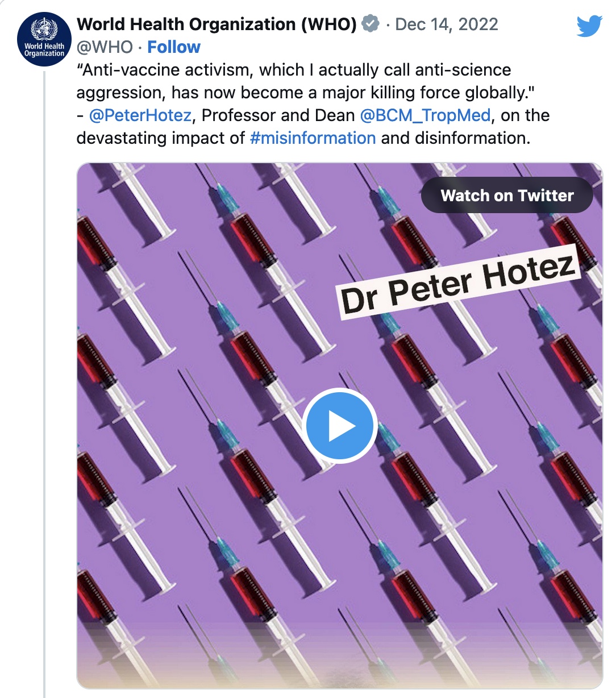
Task: Click the Watch on Twitter button
Action: 507,196
